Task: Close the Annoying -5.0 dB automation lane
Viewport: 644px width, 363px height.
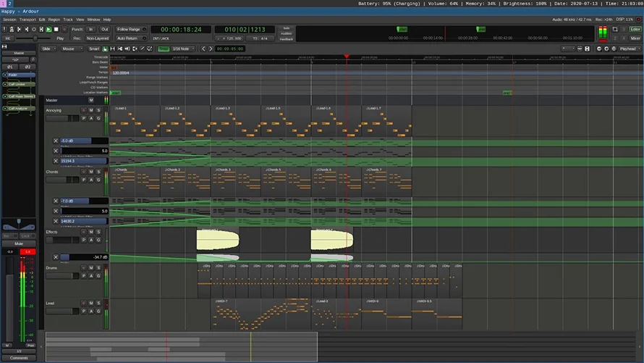Action: (x=56, y=141)
